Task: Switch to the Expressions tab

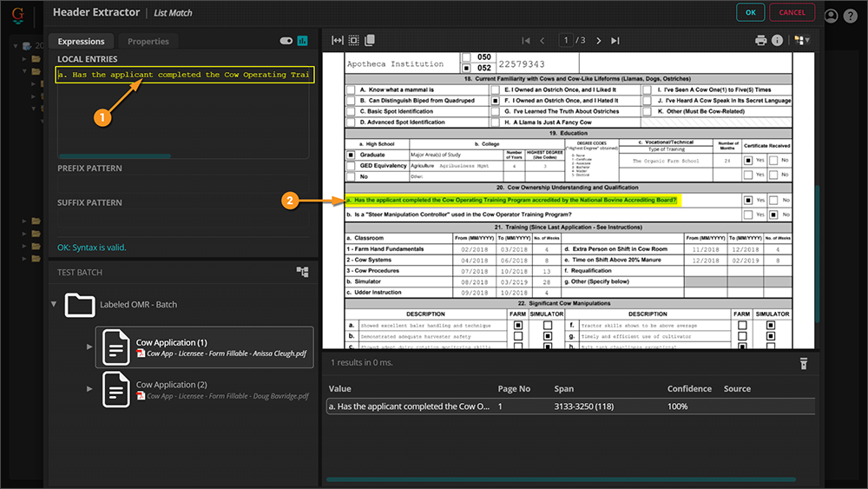Action: [x=81, y=41]
